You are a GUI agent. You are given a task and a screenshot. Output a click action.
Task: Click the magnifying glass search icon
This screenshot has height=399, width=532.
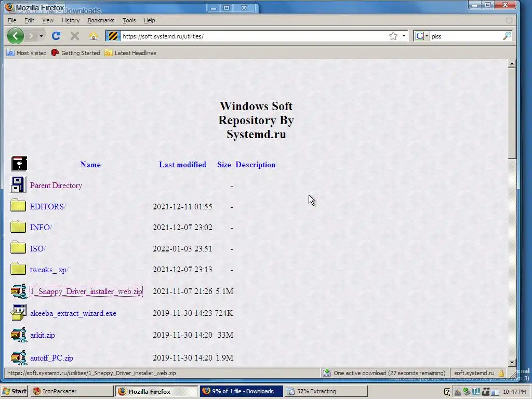pos(507,36)
